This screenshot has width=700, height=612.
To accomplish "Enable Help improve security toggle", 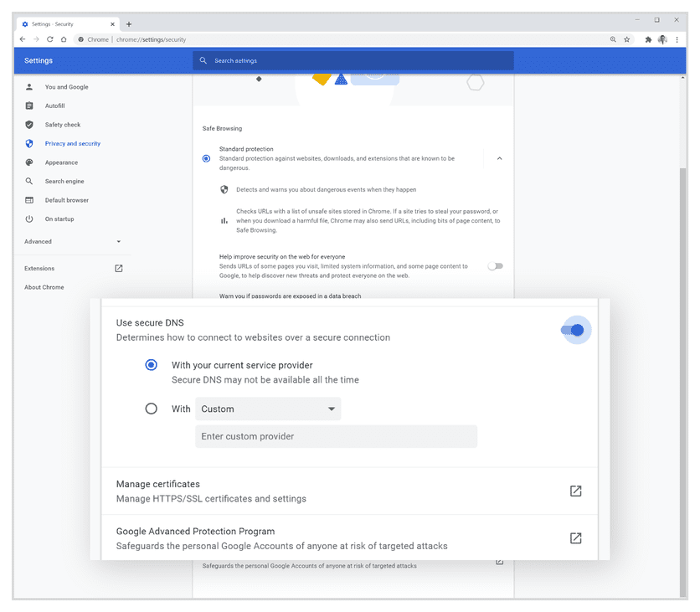I will click(x=496, y=266).
